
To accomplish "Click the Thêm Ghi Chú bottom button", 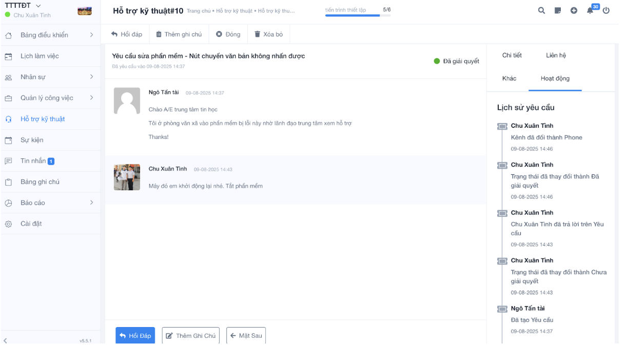I will [x=190, y=336].
